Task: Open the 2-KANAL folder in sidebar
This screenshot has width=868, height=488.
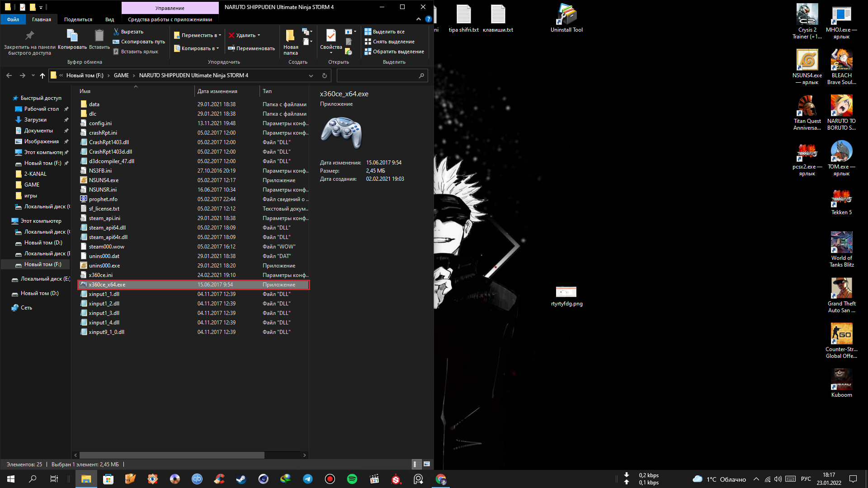Action: pyautogui.click(x=35, y=174)
